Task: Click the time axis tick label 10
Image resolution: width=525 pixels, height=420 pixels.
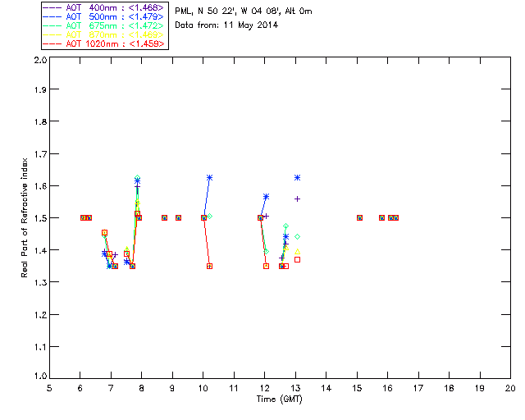Action: 203,388
